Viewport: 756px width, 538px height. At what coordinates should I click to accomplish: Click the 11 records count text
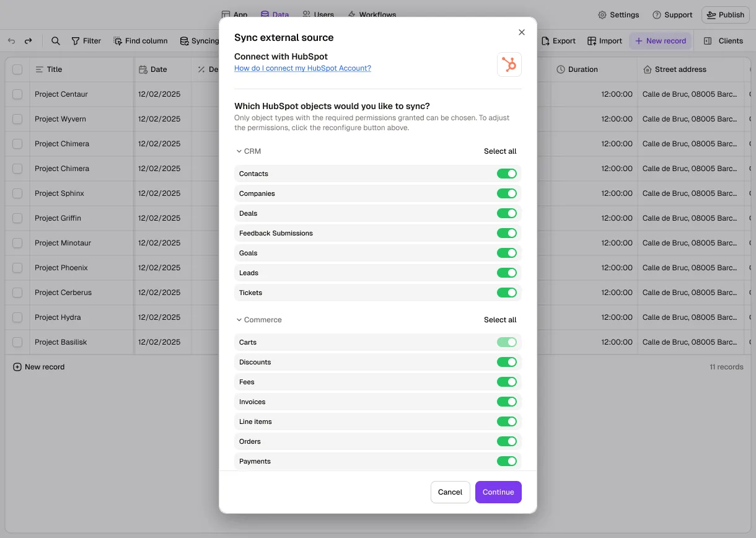726,367
